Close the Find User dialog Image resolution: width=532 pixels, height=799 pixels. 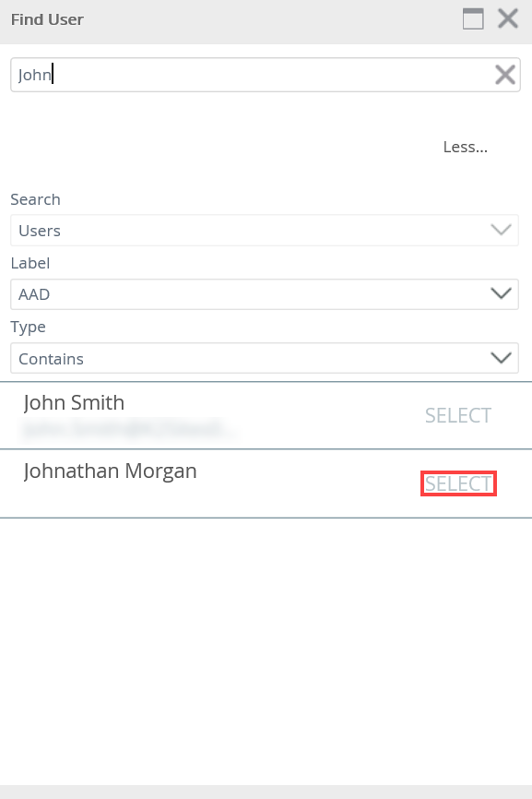[x=507, y=18]
